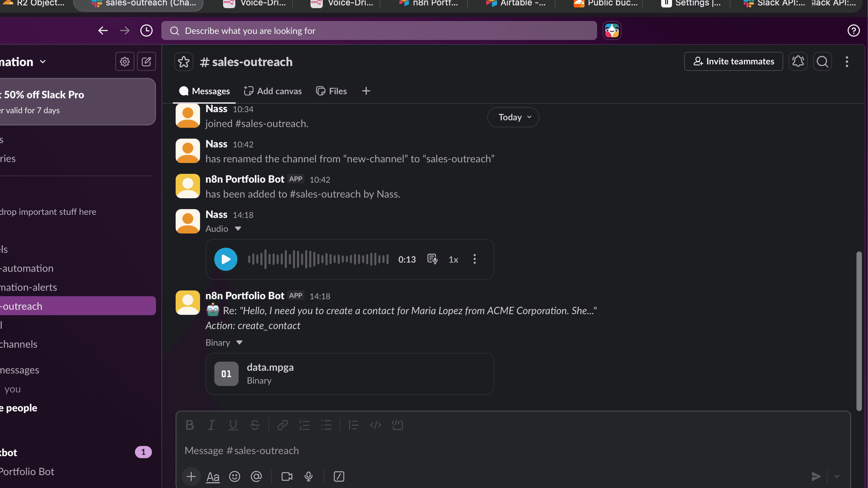Viewport: 868px width, 488px height.
Task: Mention someone with the @ icon
Action: click(256, 476)
